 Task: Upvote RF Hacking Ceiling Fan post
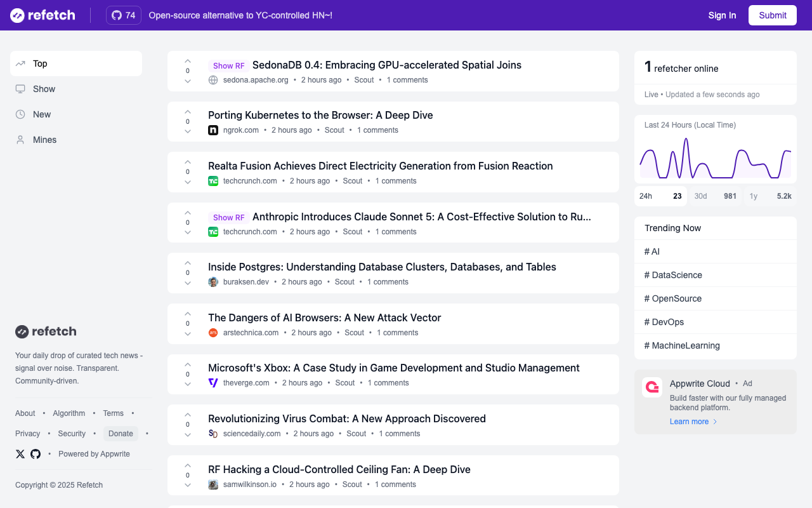tap(188, 465)
